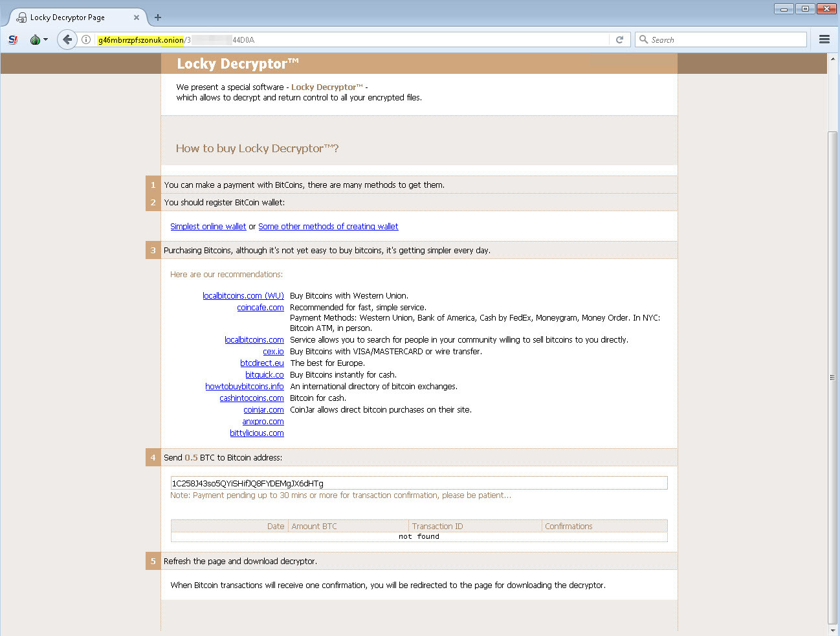Viewport: 840px width, 636px height.
Task: Click the Bitcoin address text field
Action: [419, 483]
